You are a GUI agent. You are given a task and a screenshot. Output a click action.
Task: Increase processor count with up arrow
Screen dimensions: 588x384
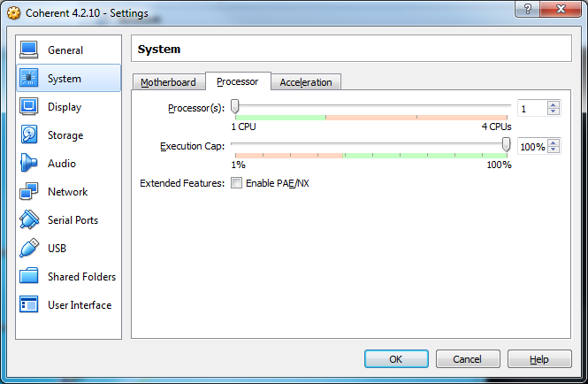554,104
